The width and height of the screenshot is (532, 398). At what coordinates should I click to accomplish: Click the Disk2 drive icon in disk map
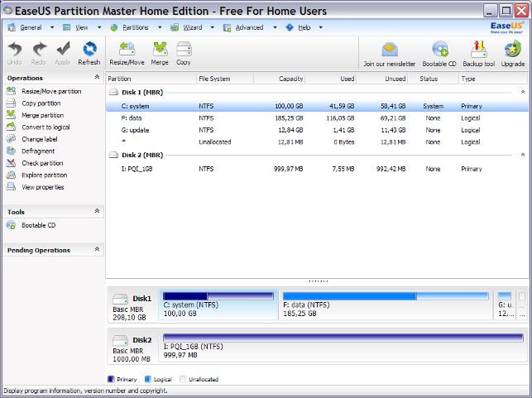click(120, 340)
